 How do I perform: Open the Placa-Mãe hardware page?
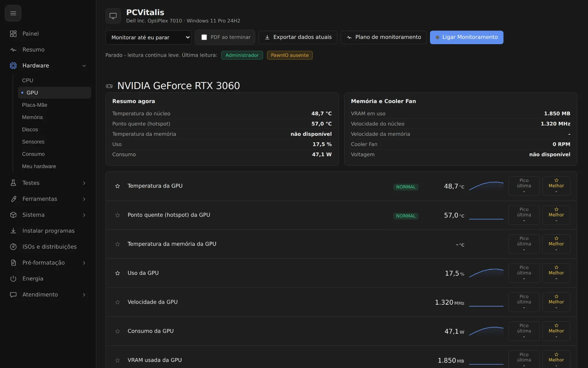pyautogui.click(x=54, y=105)
